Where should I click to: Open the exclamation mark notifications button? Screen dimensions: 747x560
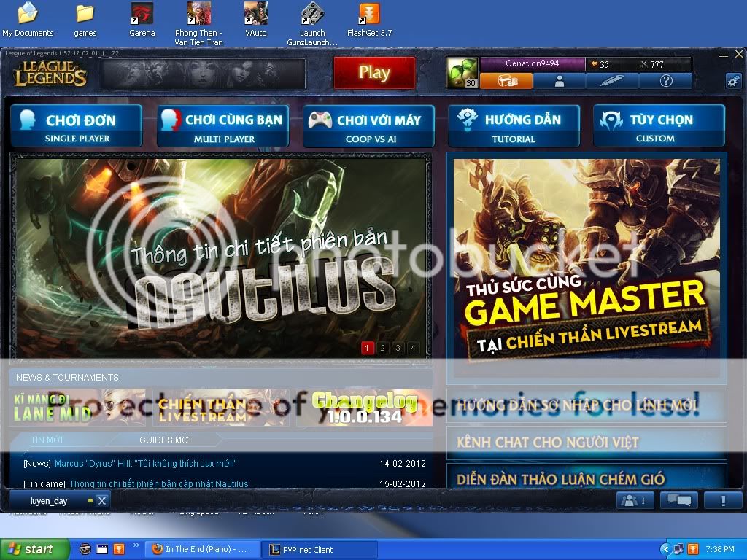coord(723,500)
